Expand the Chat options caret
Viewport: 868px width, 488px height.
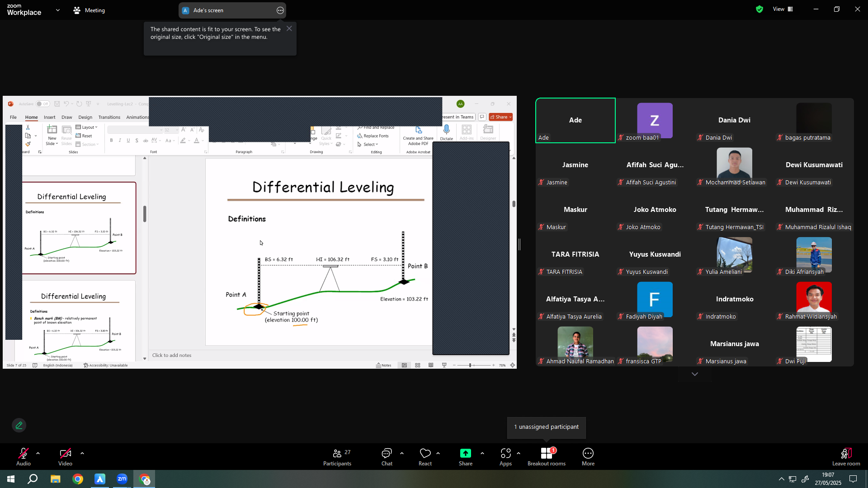(x=402, y=453)
